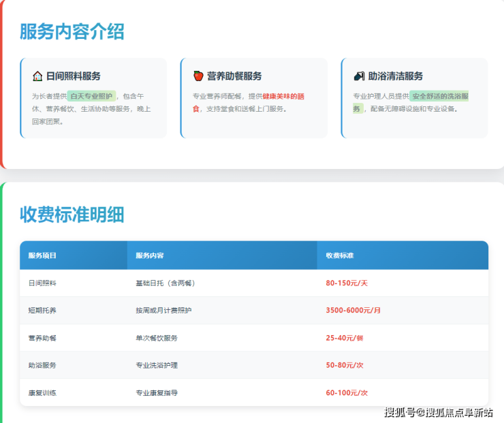504x423 pixels.
Task: Click the 3500-6000元/月 price
Action: click(353, 310)
